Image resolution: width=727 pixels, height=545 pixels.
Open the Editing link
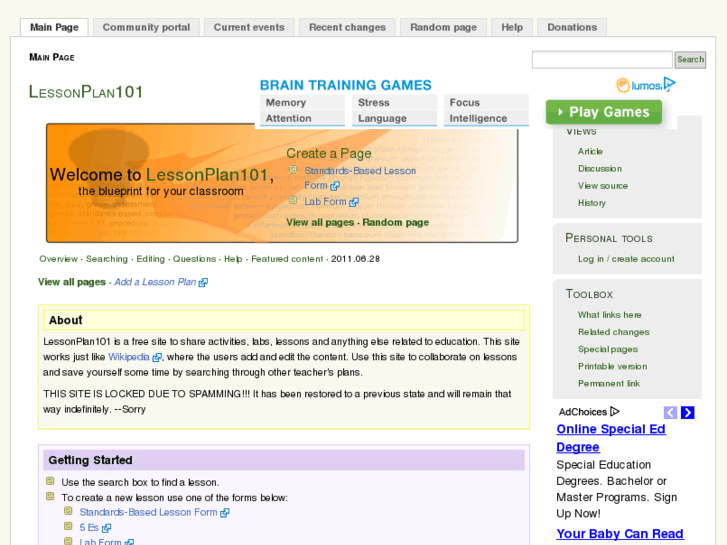(x=150, y=259)
